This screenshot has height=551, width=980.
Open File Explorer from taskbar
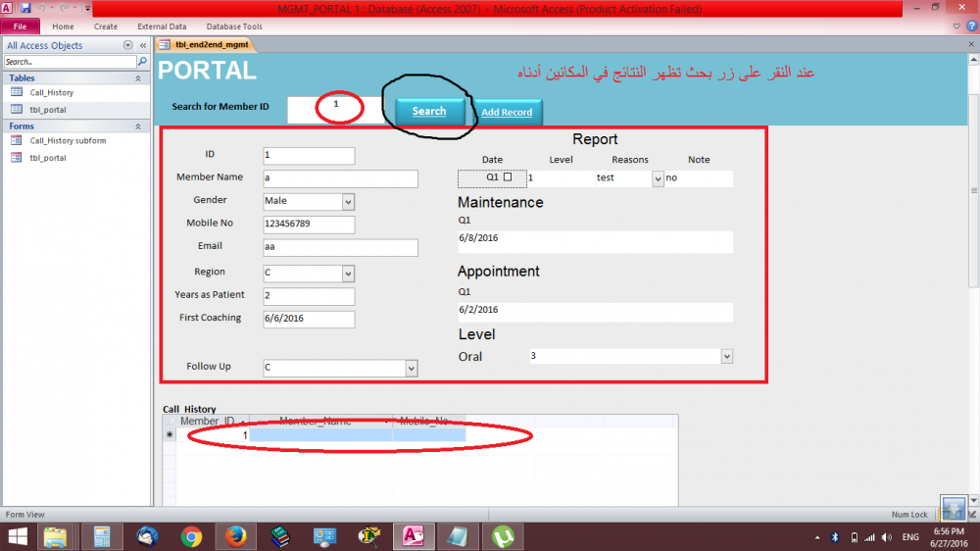tap(56, 536)
